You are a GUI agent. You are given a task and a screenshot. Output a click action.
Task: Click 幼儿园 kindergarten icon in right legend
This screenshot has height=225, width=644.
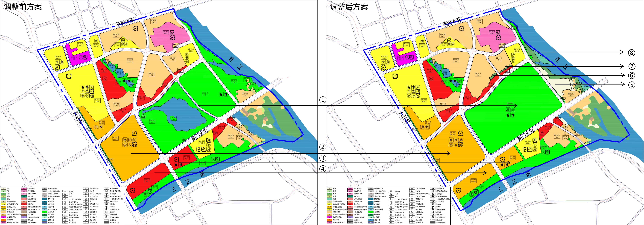(x=391, y=191)
